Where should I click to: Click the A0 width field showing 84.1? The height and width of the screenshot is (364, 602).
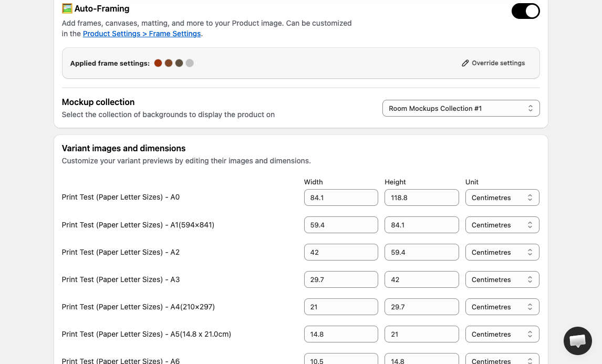(341, 197)
